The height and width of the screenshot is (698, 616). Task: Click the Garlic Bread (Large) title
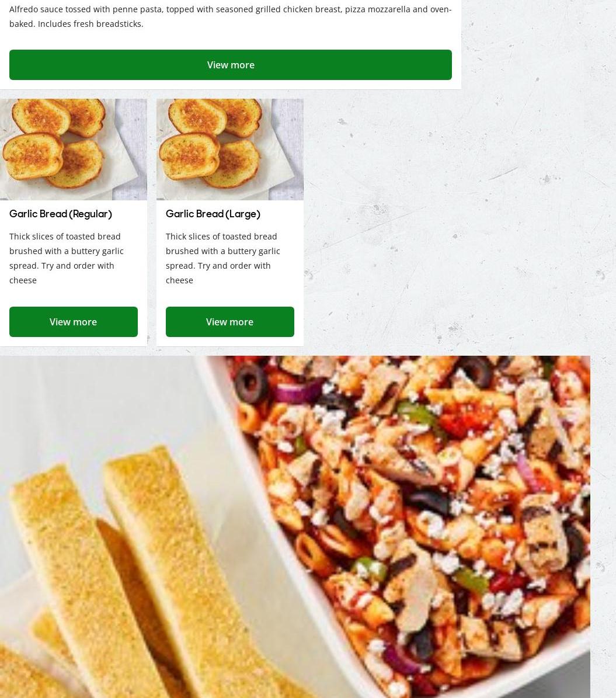[213, 214]
